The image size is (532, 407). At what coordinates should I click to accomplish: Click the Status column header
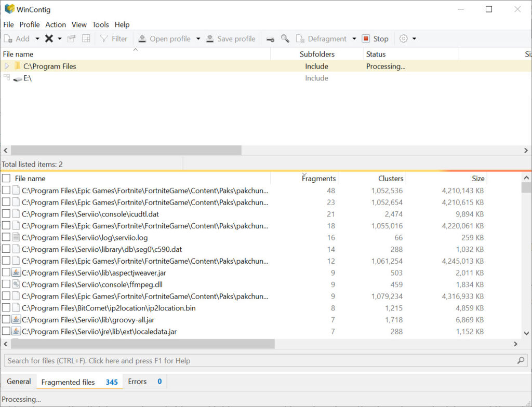tap(411, 55)
